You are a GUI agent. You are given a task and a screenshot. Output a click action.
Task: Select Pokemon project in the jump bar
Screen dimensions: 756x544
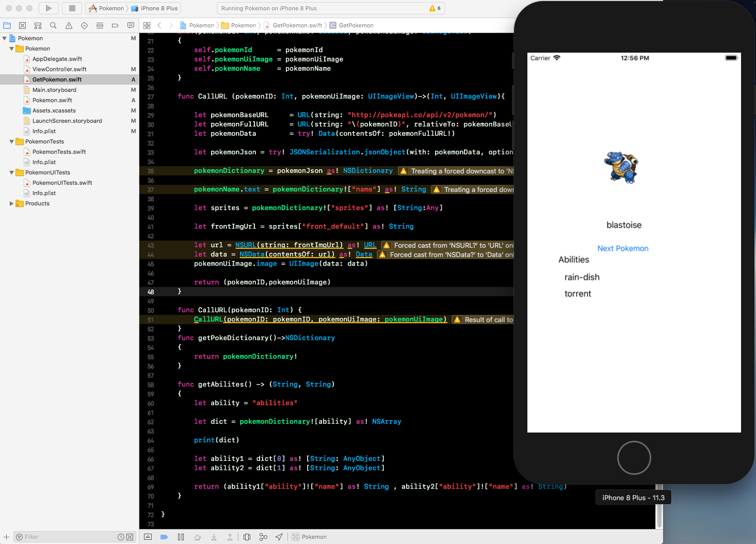click(197, 25)
